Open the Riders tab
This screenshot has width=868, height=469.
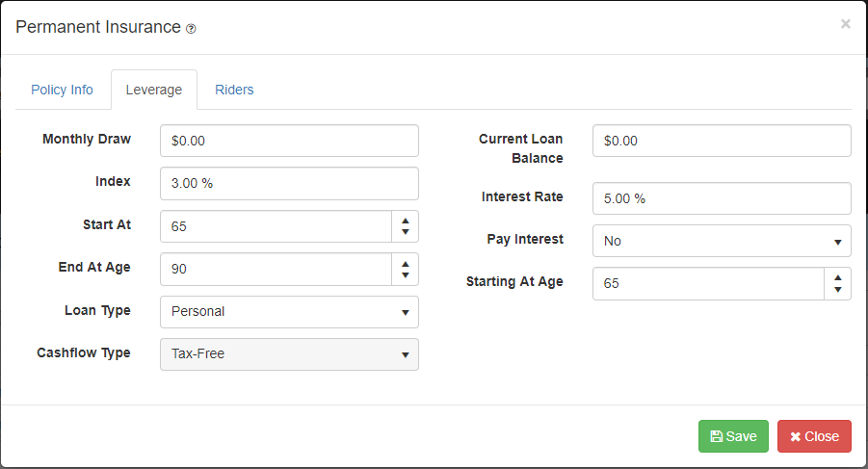pyautogui.click(x=234, y=90)
